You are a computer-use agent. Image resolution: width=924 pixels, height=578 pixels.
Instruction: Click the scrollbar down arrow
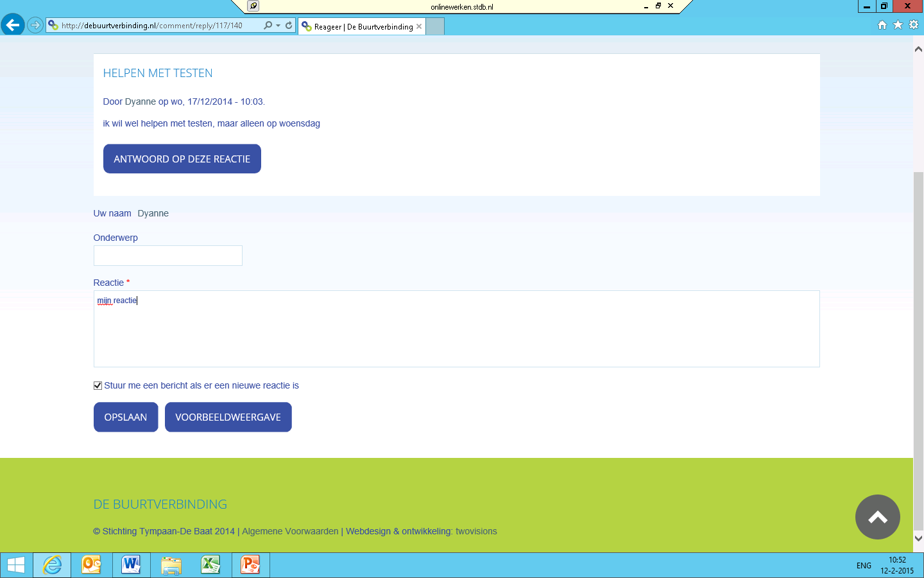[x=918, y=538]
